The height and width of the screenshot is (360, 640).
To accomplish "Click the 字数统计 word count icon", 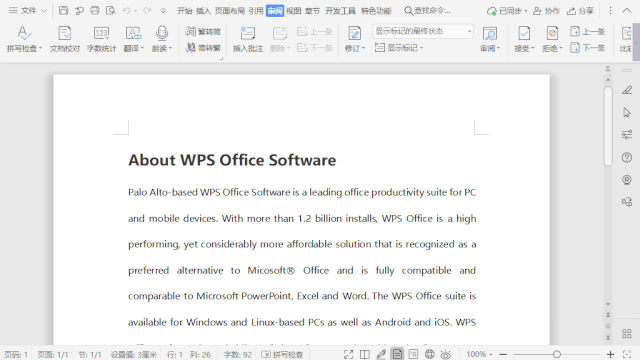I will [x=101, y=33].
